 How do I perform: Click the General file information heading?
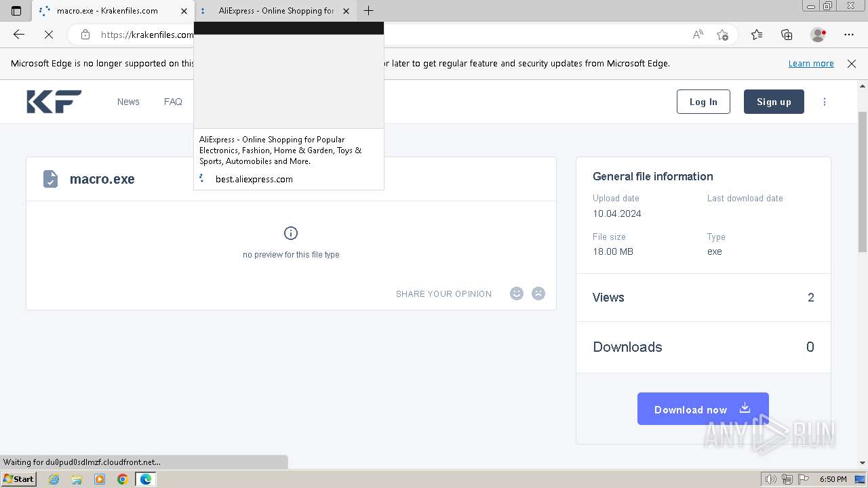[x=653, y=176]
